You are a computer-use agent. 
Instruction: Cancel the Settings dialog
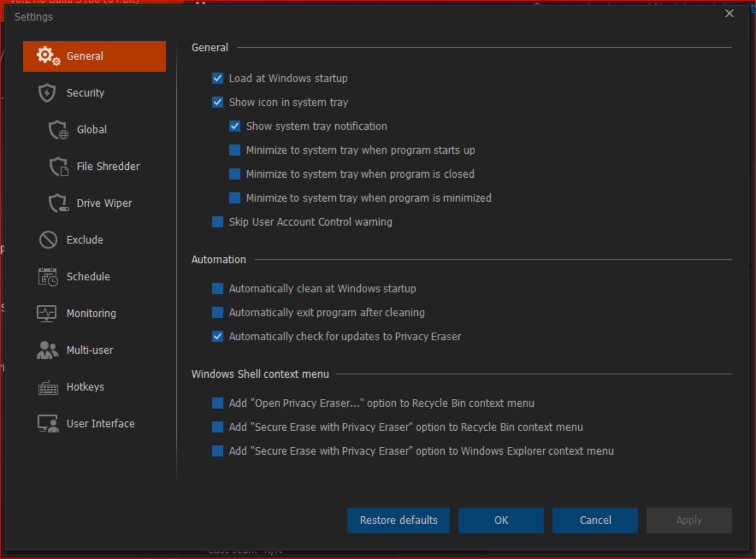(595, 520)
